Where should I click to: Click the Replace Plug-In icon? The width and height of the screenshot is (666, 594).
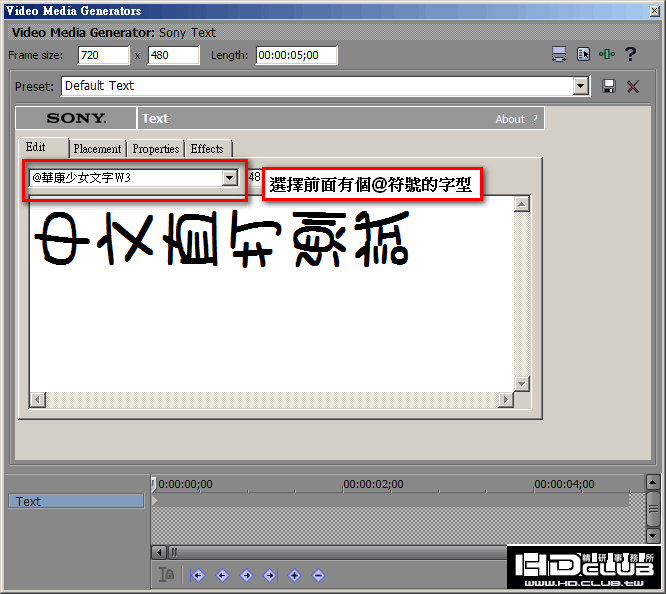tap(607, 54)
